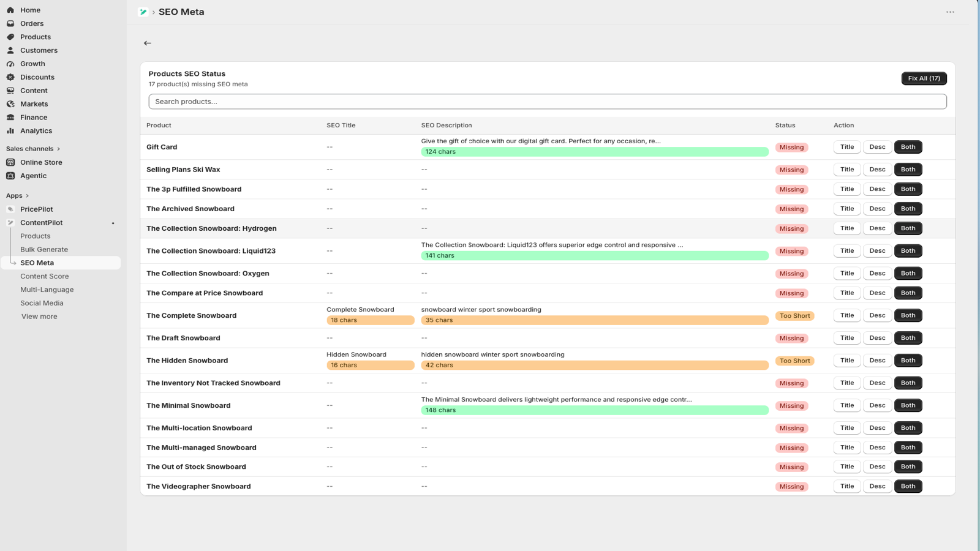980x551 pixels.
Task: Click "Selling Plans Ski Wax" product name
Action: [183, 170]
